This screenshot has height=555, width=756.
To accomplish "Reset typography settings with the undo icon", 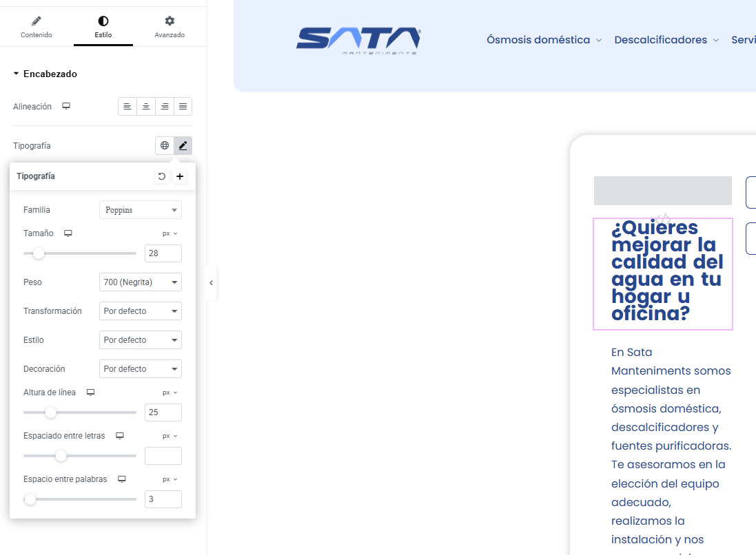I will (161, 176).
